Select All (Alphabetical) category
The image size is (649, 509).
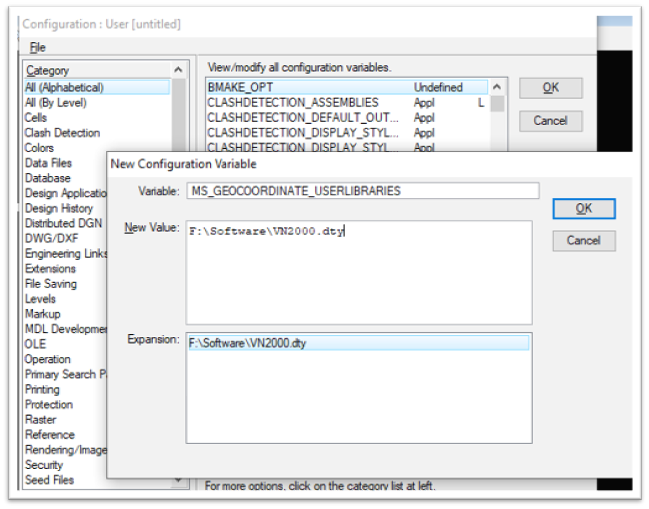[64, 87]
